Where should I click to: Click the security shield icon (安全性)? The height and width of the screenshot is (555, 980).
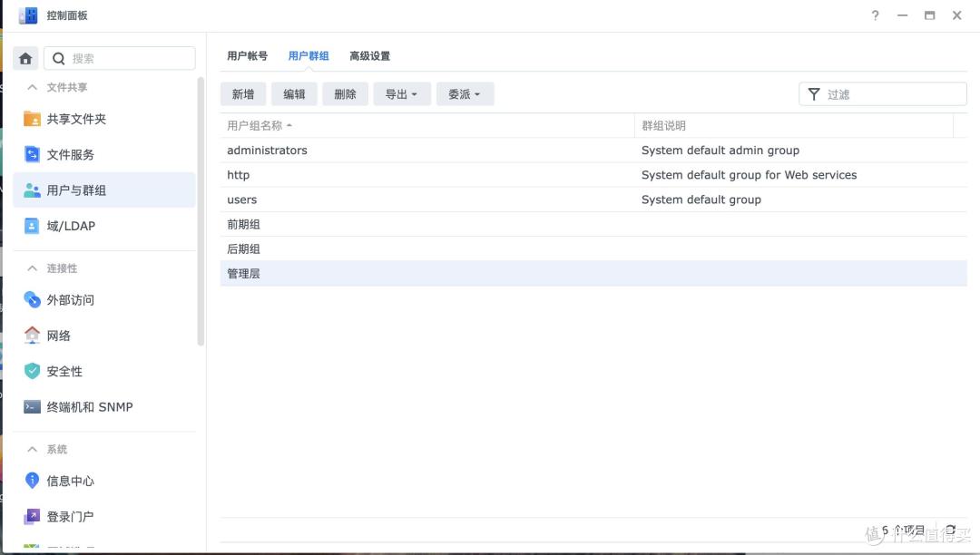pos(32,371)
